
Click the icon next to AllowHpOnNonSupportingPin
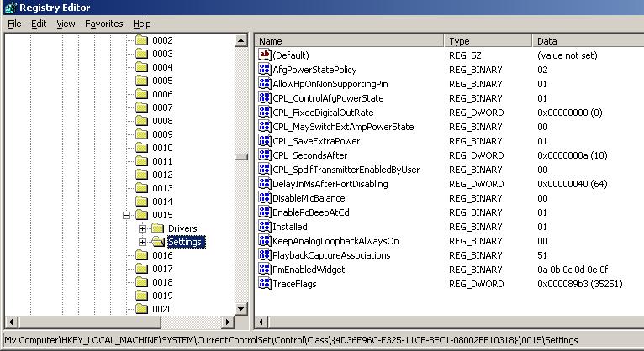265,83
